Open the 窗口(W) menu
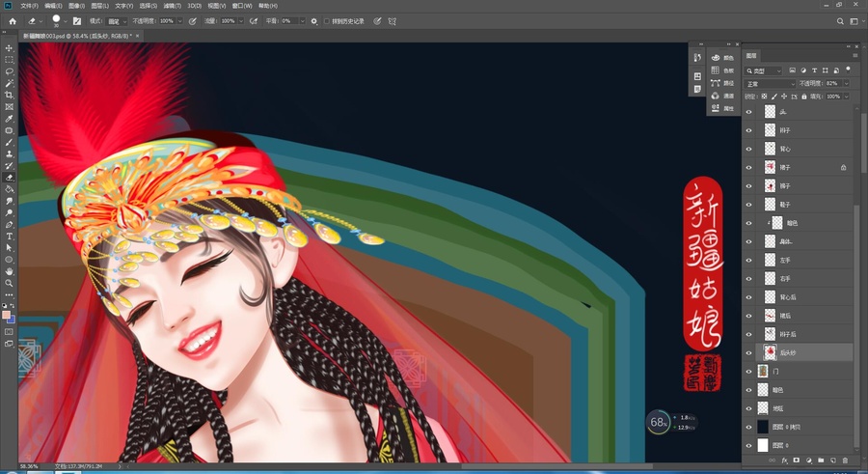 [242, 6]
